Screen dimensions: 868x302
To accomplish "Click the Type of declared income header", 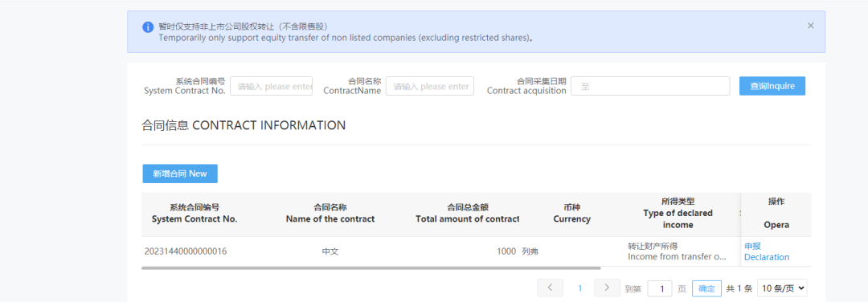I will coord(678,214).
